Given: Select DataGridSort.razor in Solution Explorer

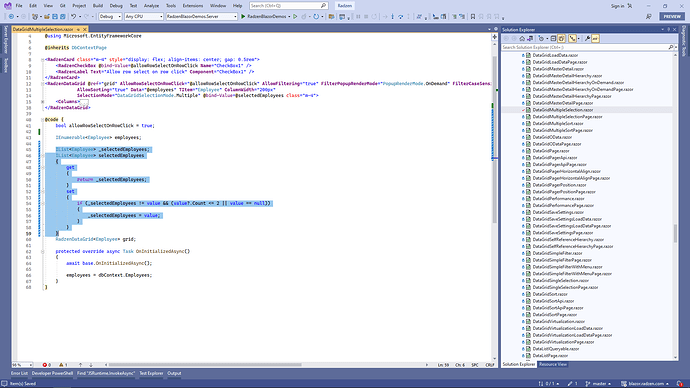Looking at the screenshot, I should click(x=550, y=294).
